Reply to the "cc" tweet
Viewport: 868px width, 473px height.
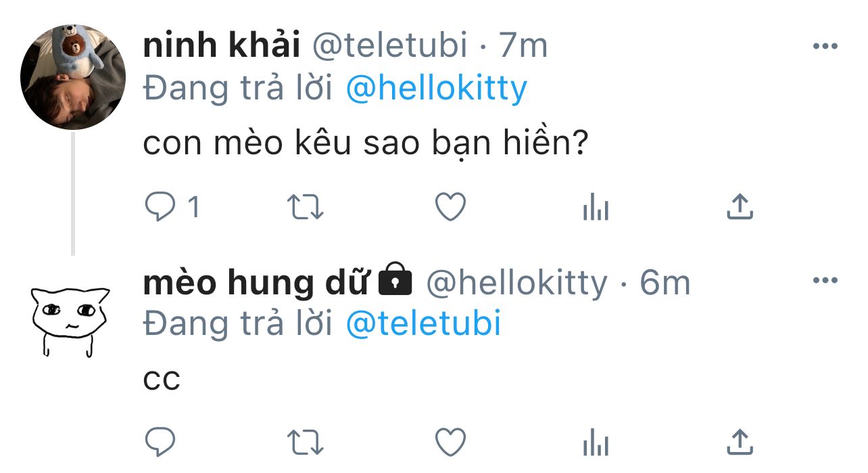[x=161, y=443]
